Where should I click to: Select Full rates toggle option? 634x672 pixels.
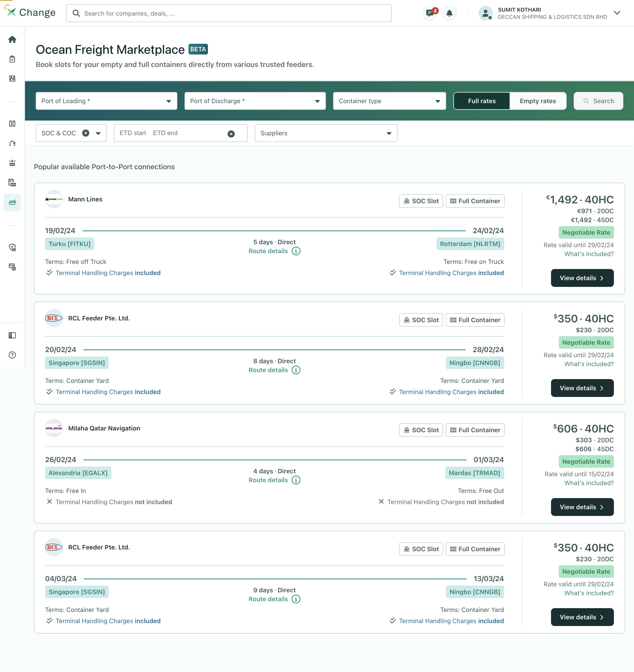pyautogui.click(x=481, y=101)
